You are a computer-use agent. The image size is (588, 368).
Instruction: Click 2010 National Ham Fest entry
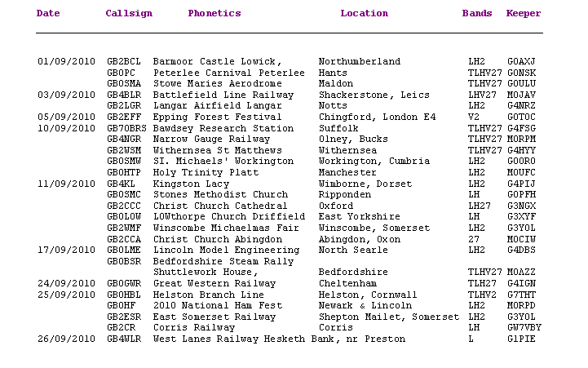tap(218, 305)
